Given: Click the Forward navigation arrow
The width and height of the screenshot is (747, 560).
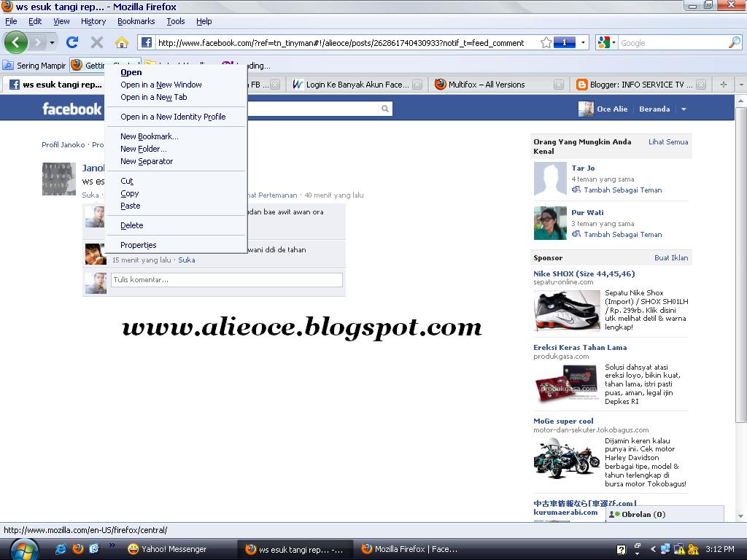Looking at the screenshot, I should click(37, 43).
